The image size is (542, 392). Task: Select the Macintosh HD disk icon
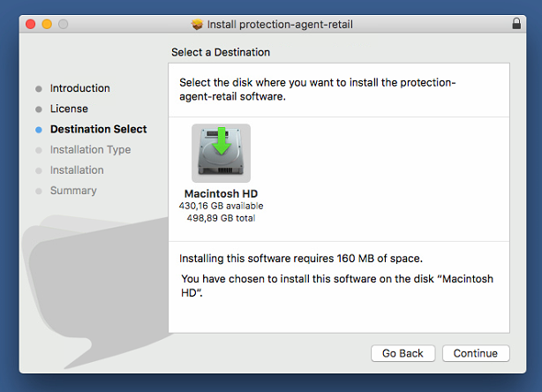pos(222,153)
